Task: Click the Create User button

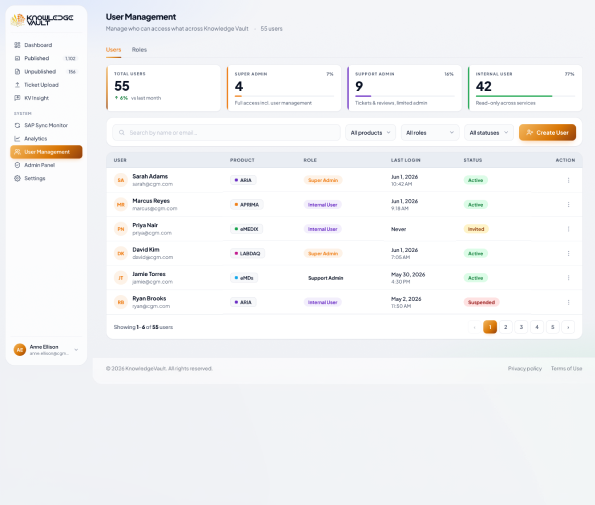Action: pos(547,133)
